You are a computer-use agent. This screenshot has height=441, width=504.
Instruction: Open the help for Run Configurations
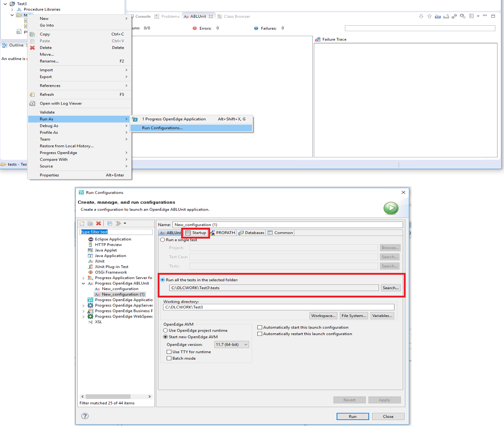[x=85, y=416]
